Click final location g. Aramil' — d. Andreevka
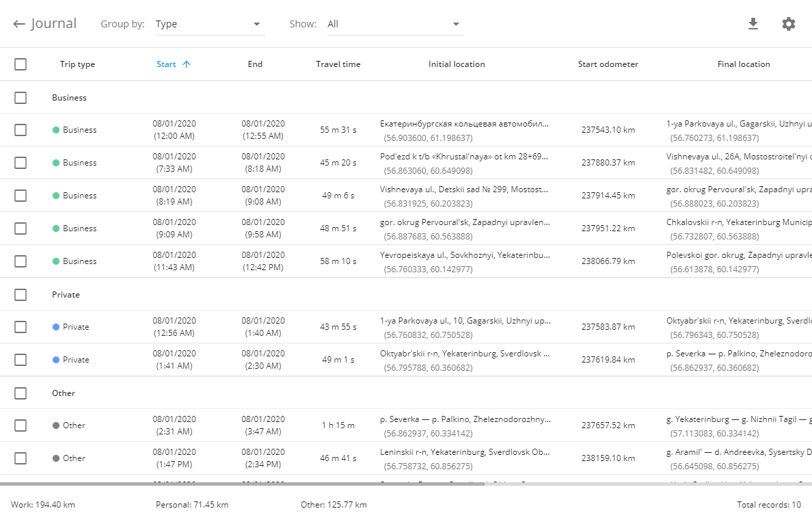The image size is (812, 524). pyautogui.click(x=739, y=452)
